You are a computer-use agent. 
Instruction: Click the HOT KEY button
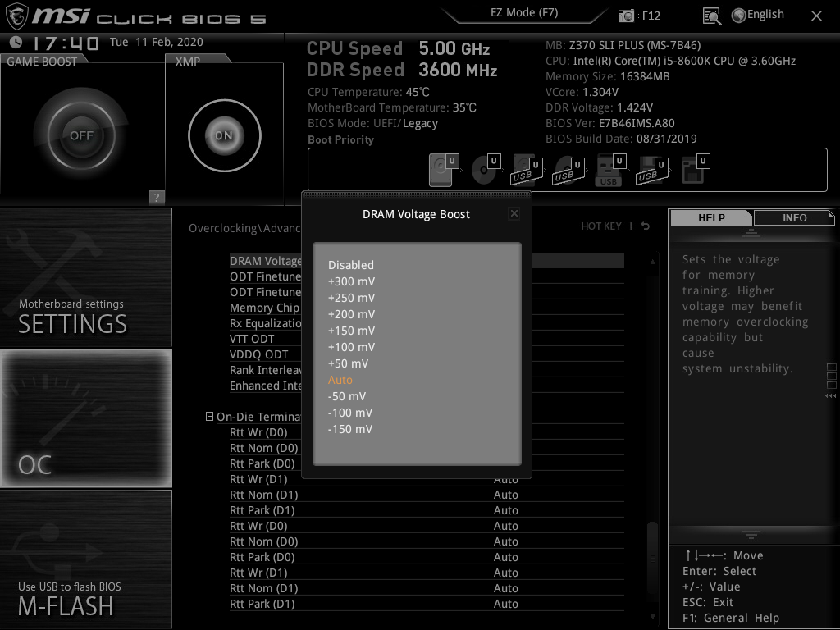tap(601, 226)
